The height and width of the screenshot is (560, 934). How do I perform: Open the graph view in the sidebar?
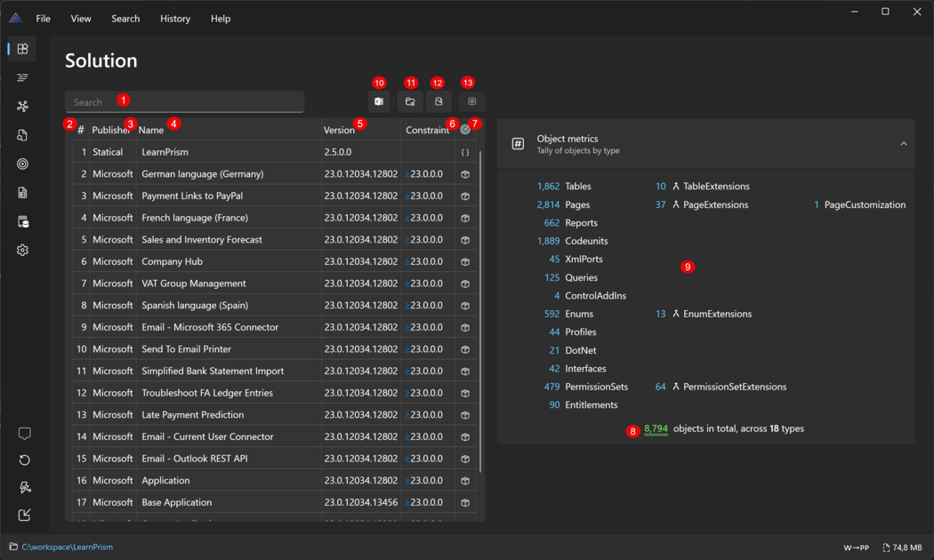22,107
